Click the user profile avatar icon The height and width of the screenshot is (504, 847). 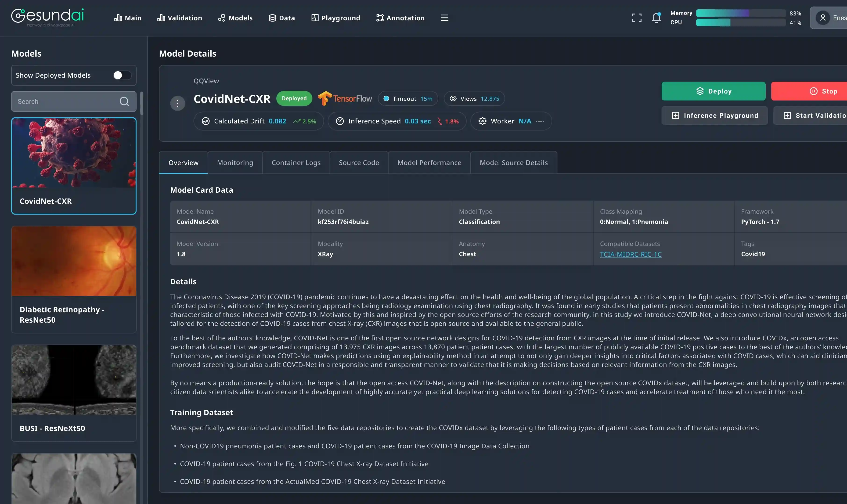coord(822,18)
